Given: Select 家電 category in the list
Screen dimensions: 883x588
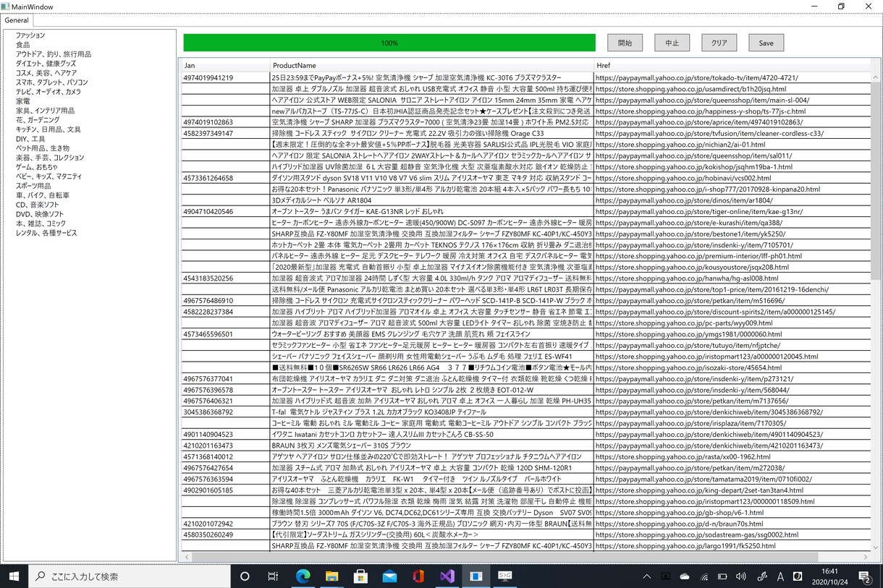Looking at the screenshot, I should pos(23,101).
